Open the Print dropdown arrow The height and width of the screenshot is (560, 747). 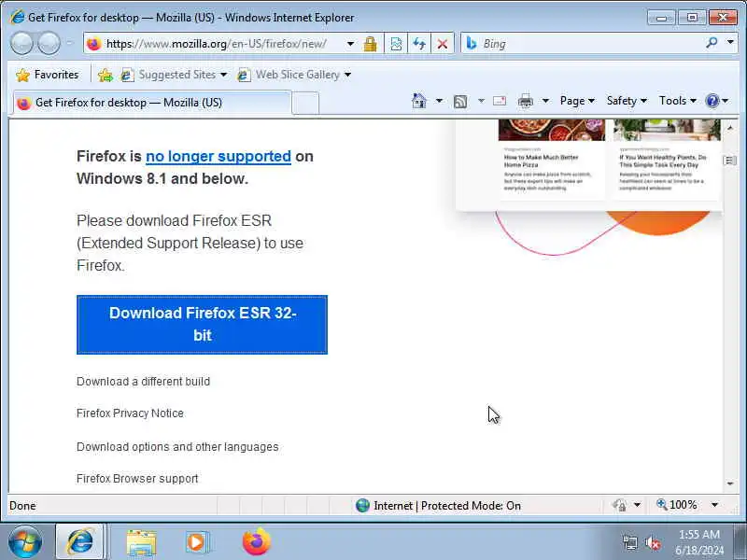[x=546, y=101]
